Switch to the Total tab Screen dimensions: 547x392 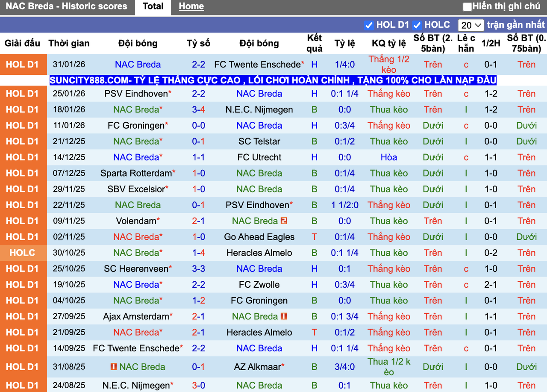[x=153, y=6]
